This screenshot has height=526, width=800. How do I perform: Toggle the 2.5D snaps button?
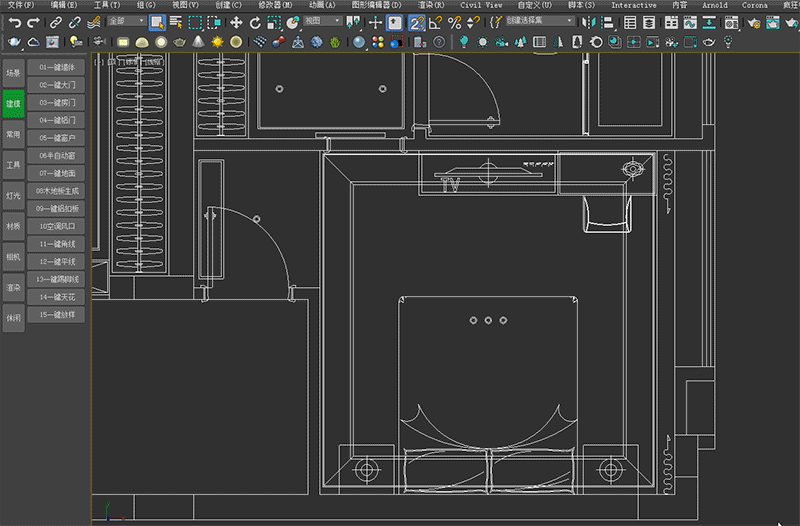[x=416, y=21]
